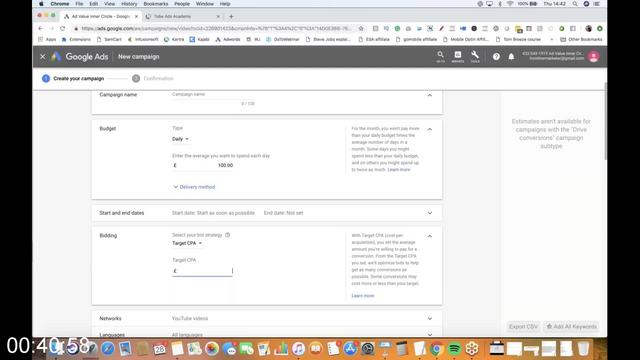Viewport: 640px width, 360px height.
Task: Expand the Start and end dates section
Action: point(429,213)
